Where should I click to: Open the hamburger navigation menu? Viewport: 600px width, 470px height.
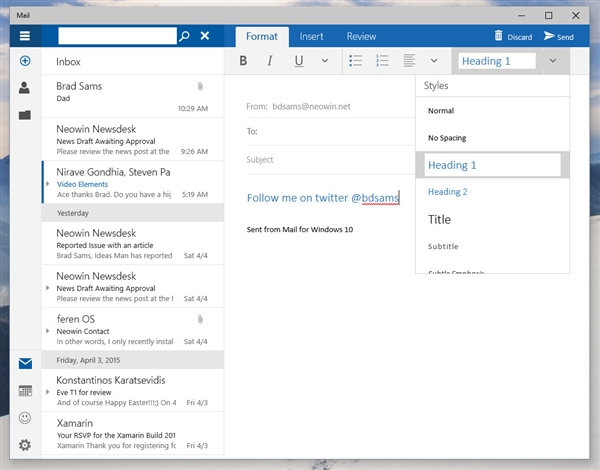(x=24, y=36)
